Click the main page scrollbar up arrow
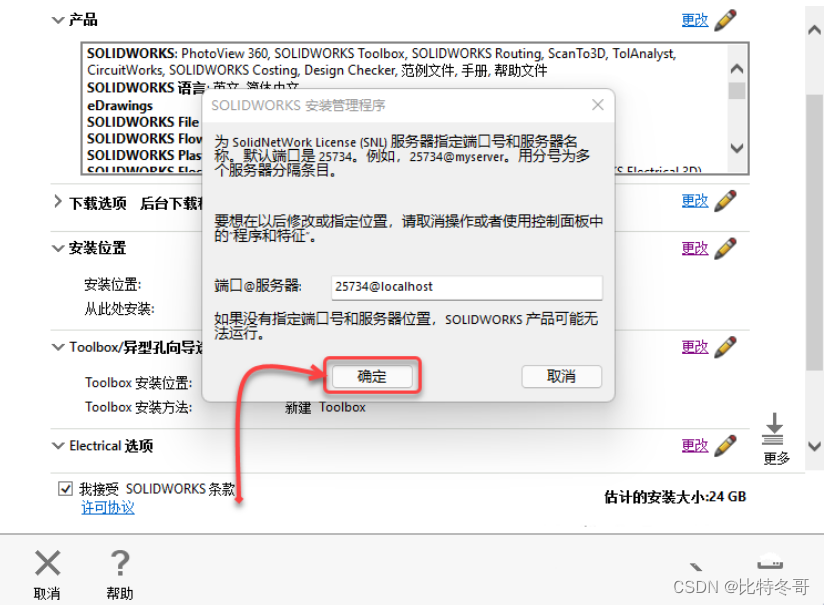The image size is (825, 605). 814,31
